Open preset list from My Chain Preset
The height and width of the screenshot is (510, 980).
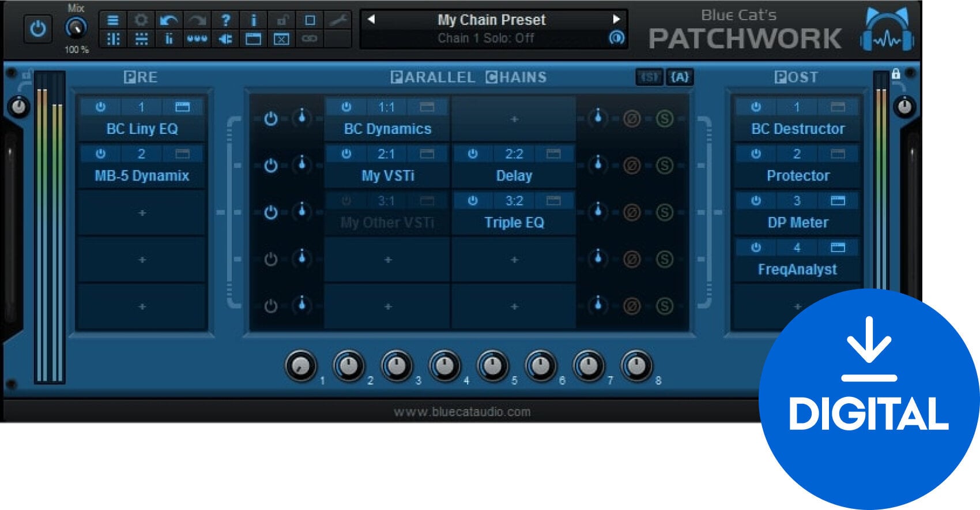pos(491,20)
